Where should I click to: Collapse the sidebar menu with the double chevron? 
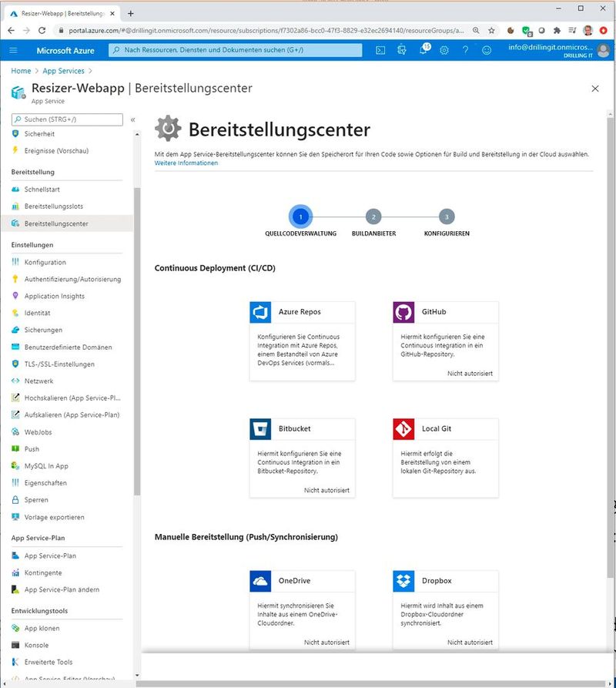(x=133, y=119)
